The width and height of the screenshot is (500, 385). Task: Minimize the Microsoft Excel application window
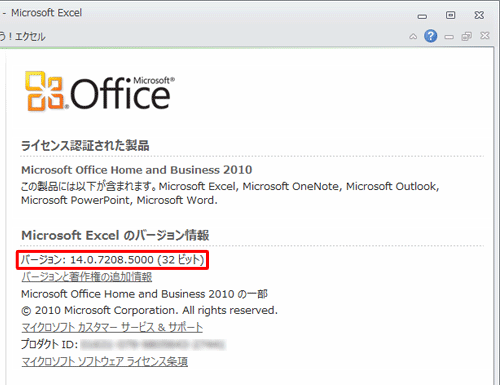point(422,16)
